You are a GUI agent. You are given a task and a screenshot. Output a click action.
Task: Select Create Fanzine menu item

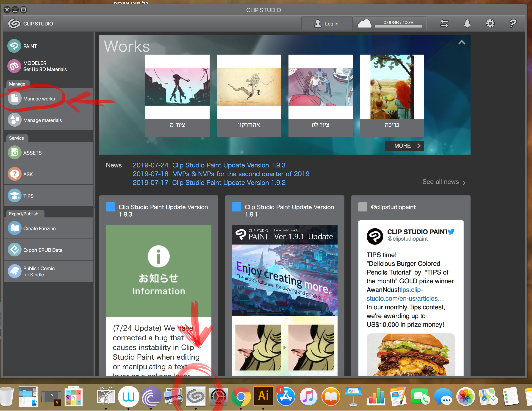tap(39, 228)
